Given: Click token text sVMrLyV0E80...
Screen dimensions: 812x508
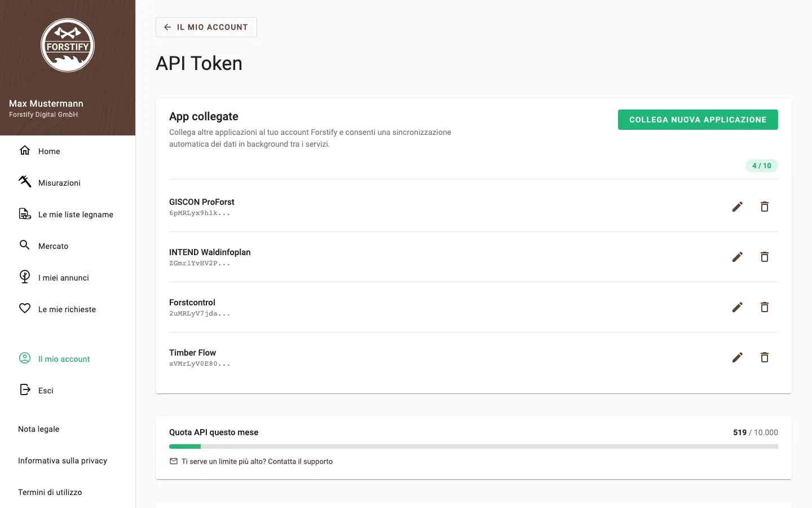Looking at the screenshot, I should point(200,364).
